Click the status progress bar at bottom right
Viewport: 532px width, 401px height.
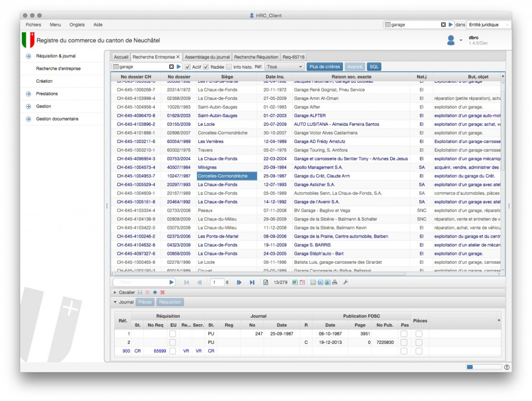click(484, 367)
